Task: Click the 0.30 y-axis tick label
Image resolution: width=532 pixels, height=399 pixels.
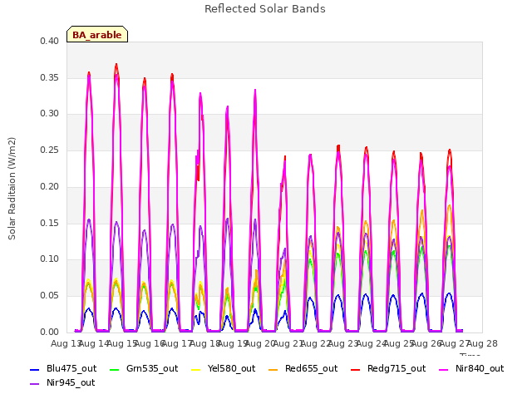Action: [50, 114]
